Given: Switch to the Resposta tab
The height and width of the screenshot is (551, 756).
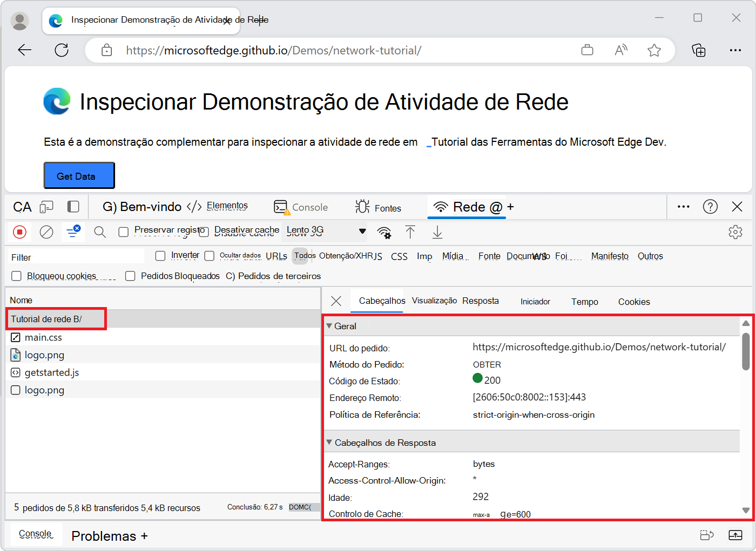Looking at the screenshot, I should 480,301.
